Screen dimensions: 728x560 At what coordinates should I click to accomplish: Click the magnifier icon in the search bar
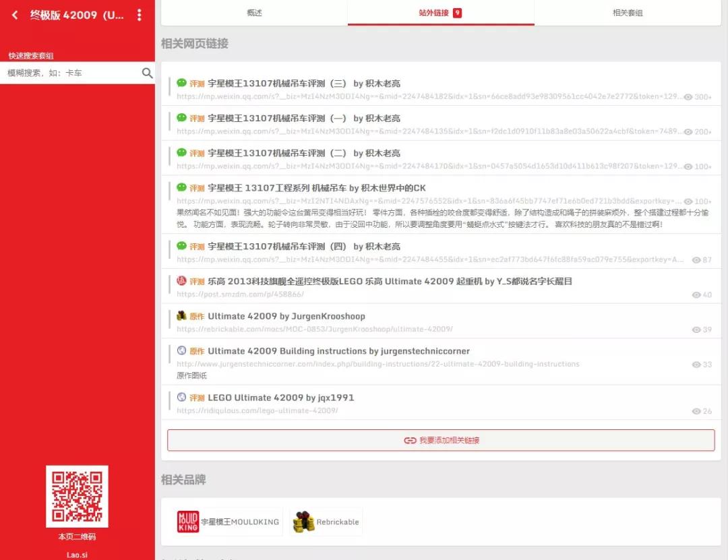pyautogui.click(x=148, y=73)
